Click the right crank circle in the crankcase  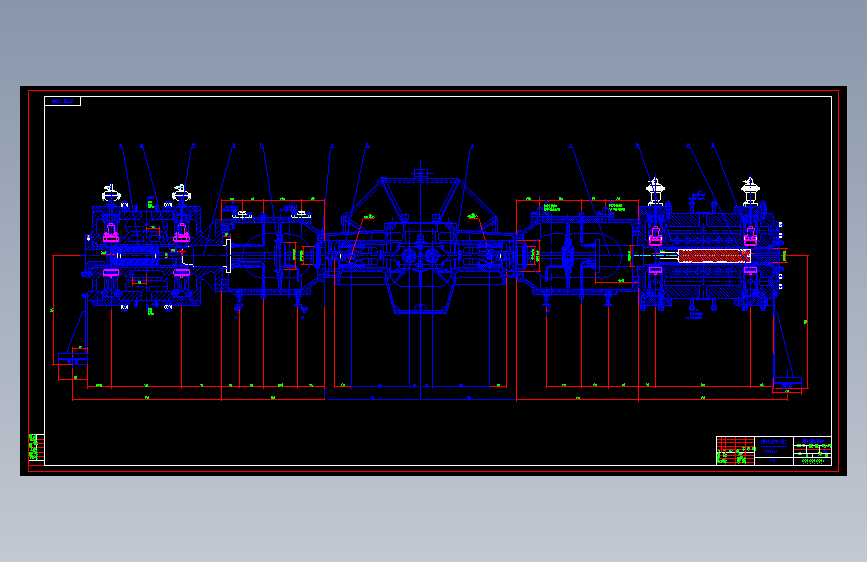coord(432,256)
